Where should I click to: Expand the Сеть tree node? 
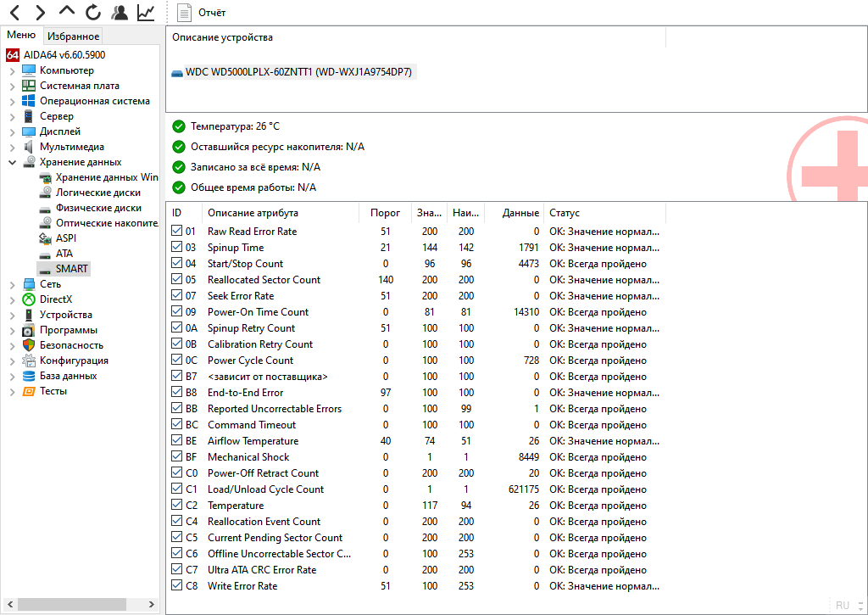[x=12, y=285]
